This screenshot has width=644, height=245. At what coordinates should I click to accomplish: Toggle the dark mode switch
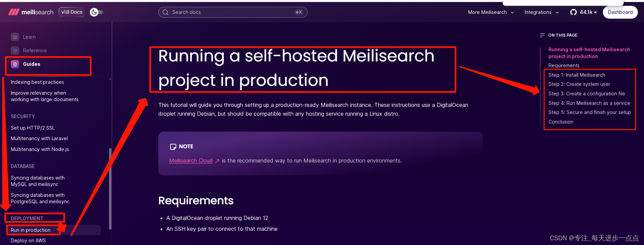95,12
